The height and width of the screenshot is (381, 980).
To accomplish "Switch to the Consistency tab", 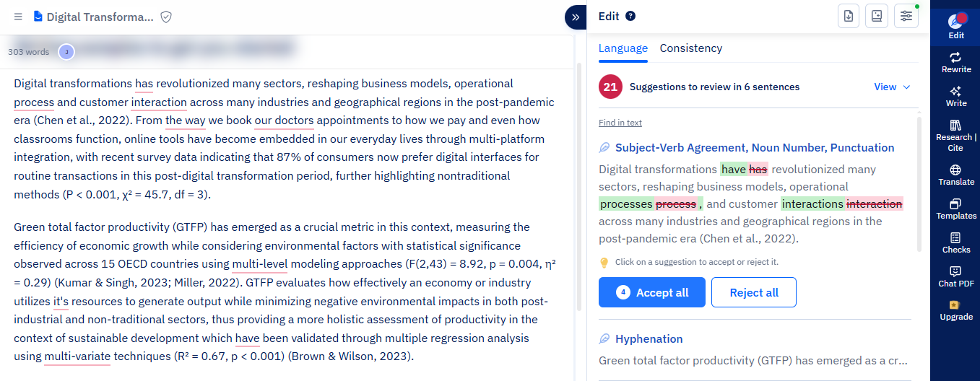I will (690, 48).
